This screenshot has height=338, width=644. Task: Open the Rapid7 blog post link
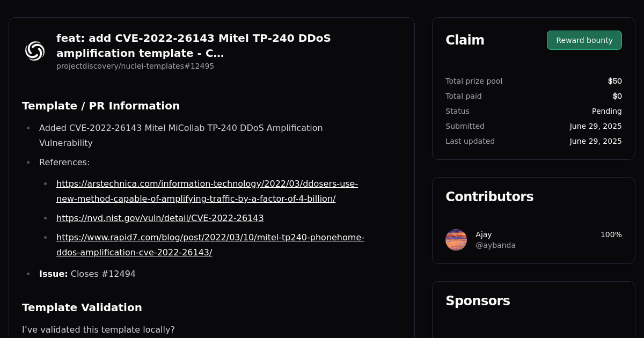(x=210, y=245)
